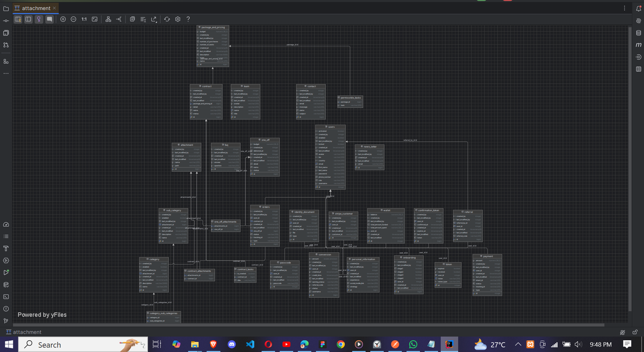Open the More Tool Windows menu
This screenshot has width=644, height=352.
point(5,72)
